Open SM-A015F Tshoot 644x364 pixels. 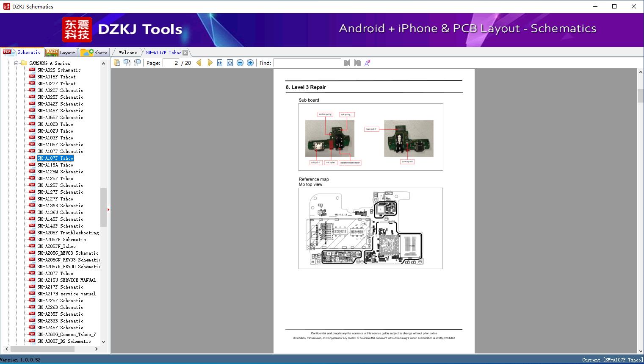click(56, 77)
